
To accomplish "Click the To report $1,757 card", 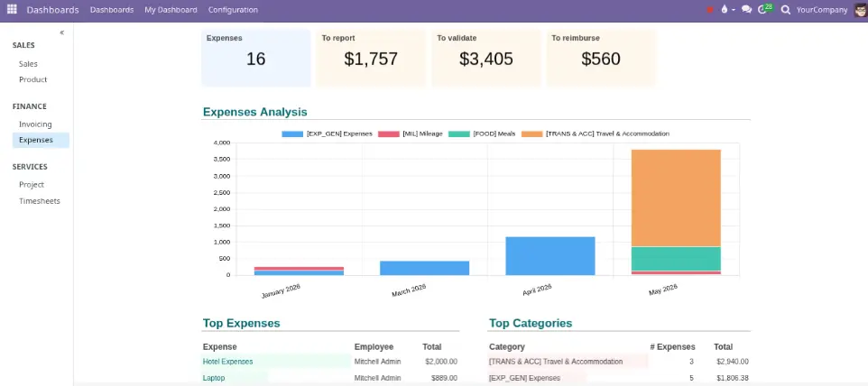I will pos(371,58).
